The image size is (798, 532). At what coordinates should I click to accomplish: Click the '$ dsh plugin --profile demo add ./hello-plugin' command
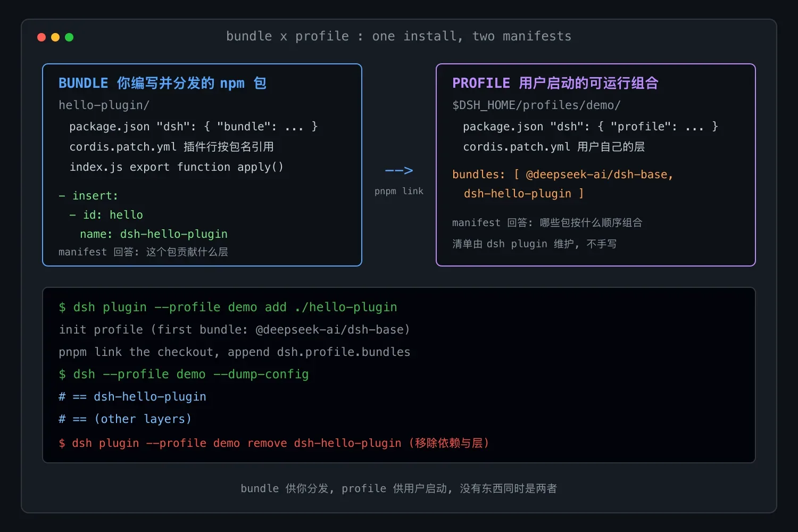pos(228,307)
